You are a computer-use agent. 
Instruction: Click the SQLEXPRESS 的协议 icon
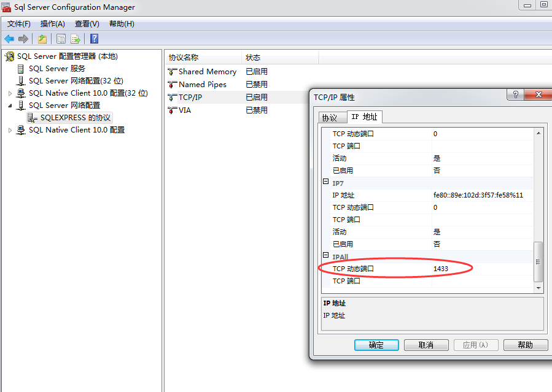(33, 118)
